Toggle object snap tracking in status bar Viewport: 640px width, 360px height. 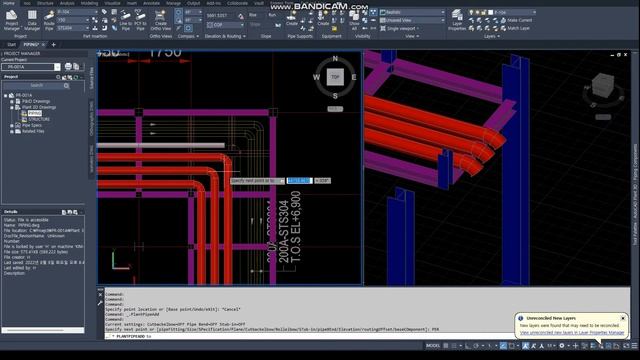[x=503, y=346]
